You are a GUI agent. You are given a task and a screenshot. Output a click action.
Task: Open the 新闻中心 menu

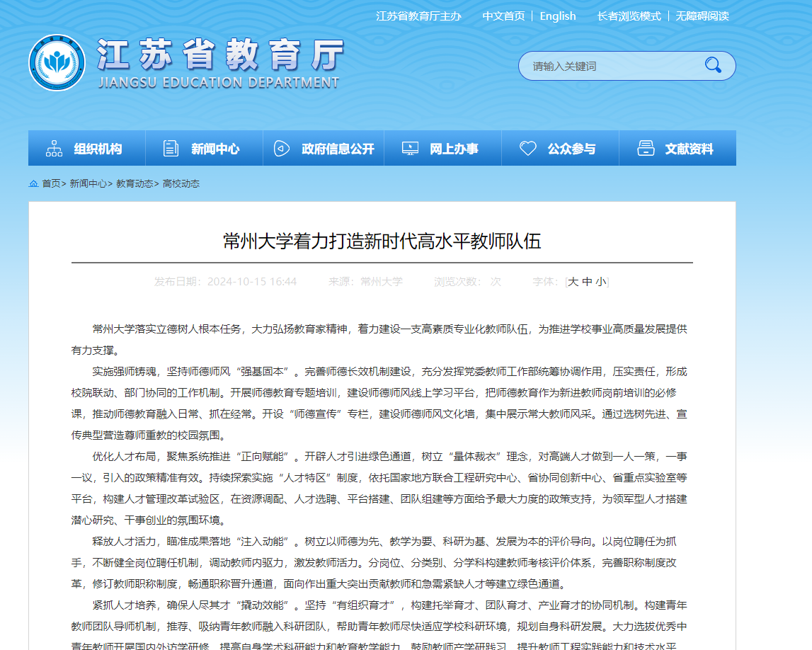tap(205, 148)
